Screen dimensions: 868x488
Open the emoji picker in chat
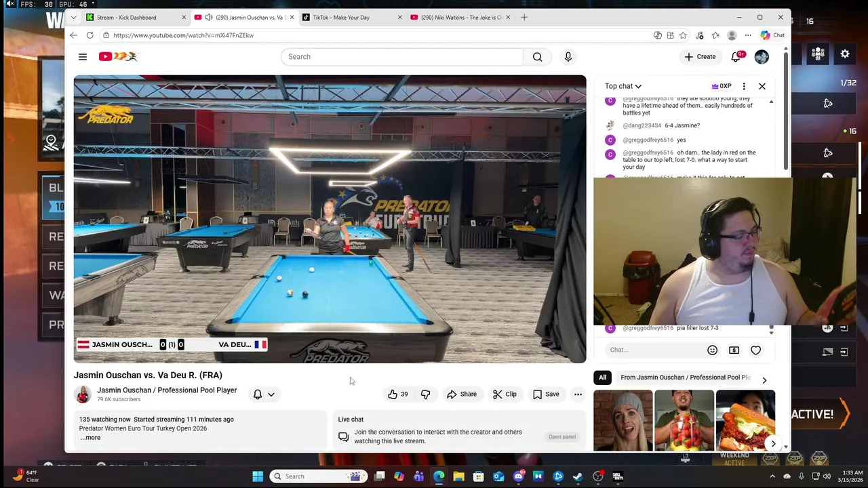click(x=712, y=350)
